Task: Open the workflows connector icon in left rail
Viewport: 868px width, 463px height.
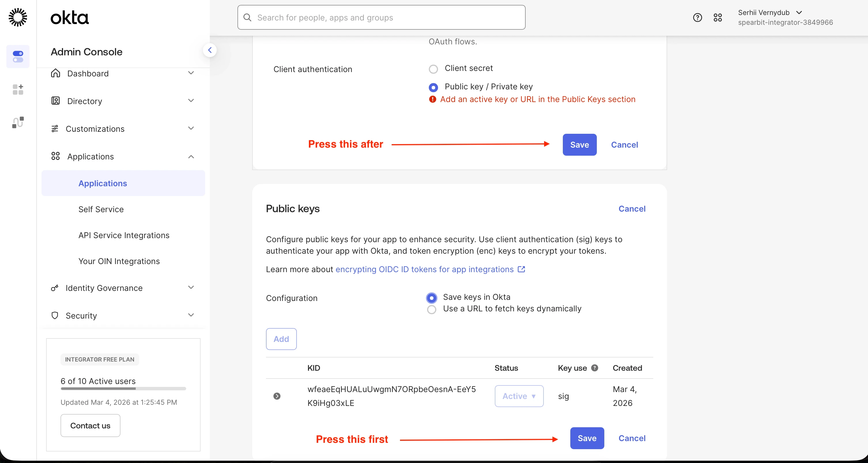Action: tap(18, 122)
